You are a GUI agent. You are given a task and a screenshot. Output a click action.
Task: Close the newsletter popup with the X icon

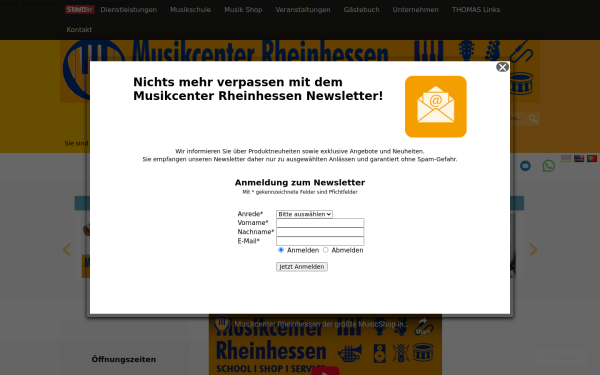click(x=502, y=67)
